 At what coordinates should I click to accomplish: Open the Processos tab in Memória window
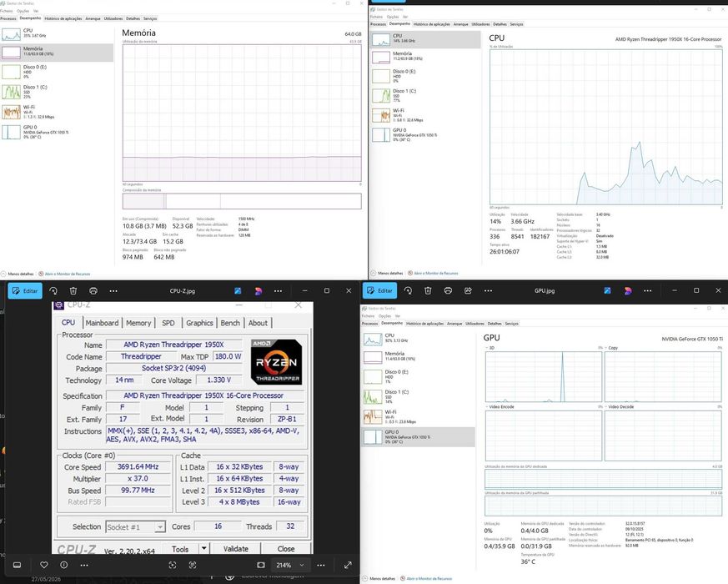pyautogui.click(x=8, y=18)
